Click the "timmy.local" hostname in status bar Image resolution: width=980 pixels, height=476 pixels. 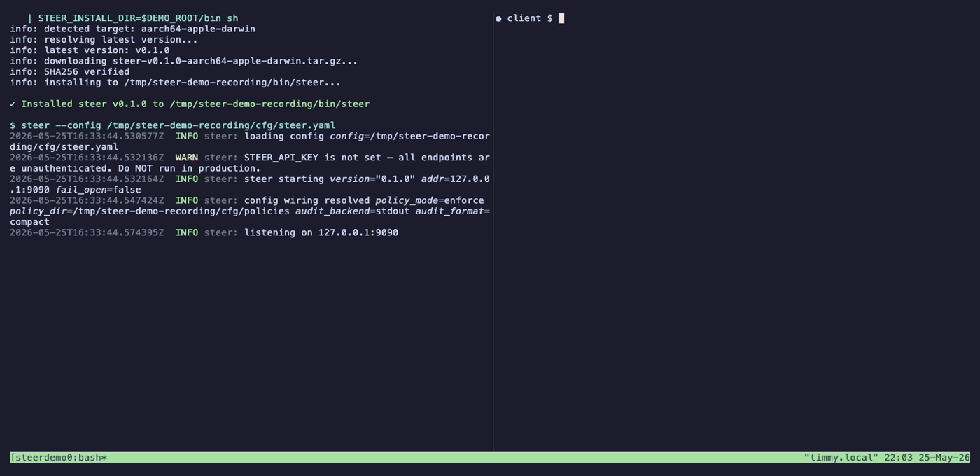click(x=841, y=458)
